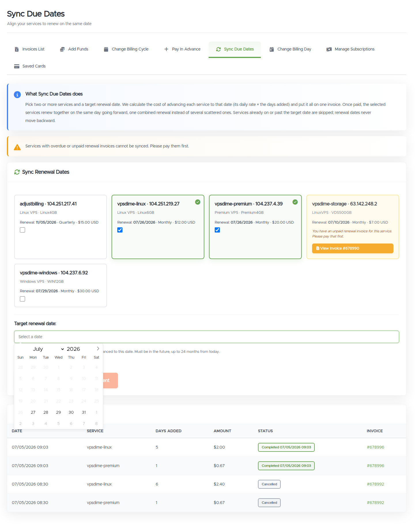415x532 pixels.
Task: Open invoice #678996 for vpsdime-linux row
Action: click(375, 447)
